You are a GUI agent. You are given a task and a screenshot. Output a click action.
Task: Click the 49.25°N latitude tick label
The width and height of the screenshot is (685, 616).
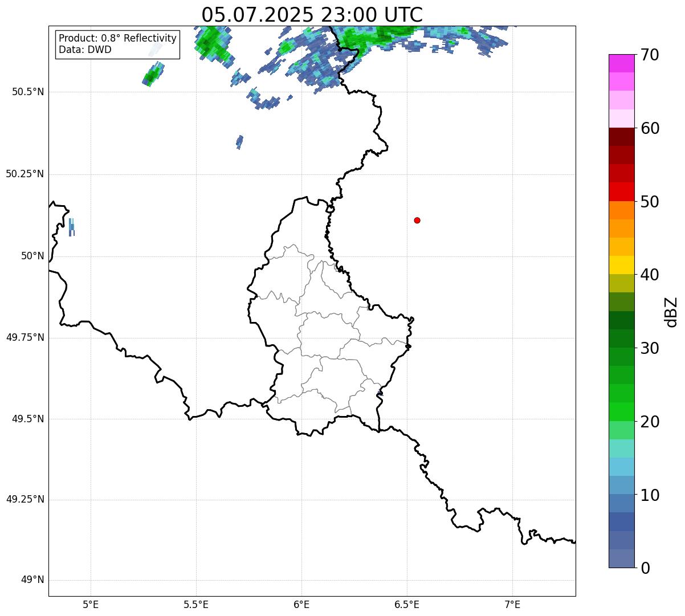25,499
